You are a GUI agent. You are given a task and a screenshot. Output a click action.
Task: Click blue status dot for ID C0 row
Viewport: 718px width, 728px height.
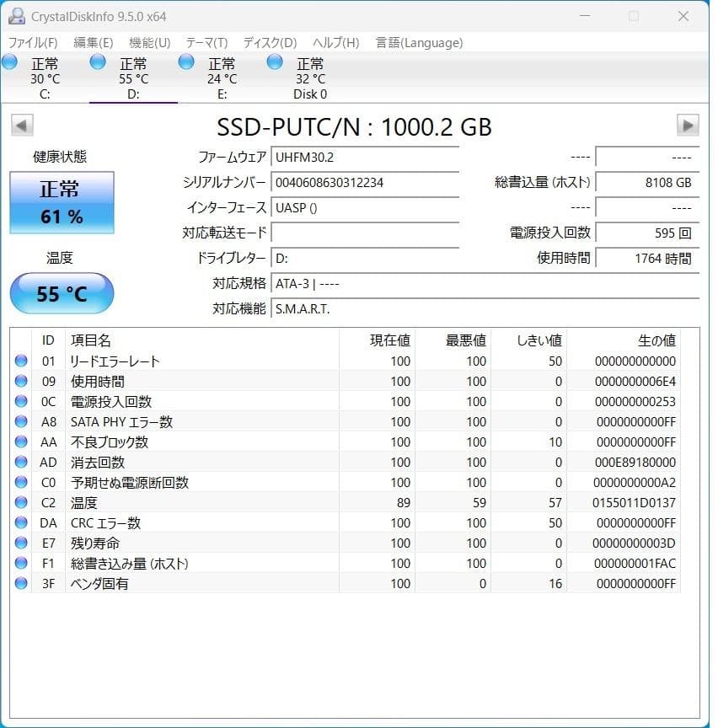click(21, 482)
